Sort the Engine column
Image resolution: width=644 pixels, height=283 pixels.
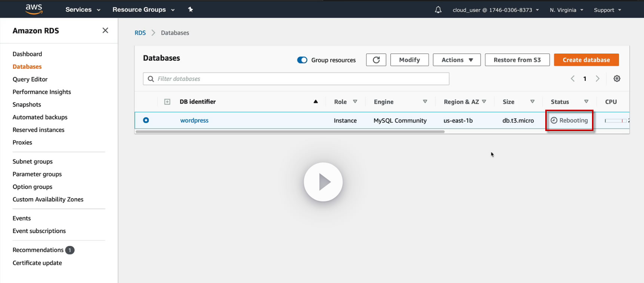click(x=425, y=101)
